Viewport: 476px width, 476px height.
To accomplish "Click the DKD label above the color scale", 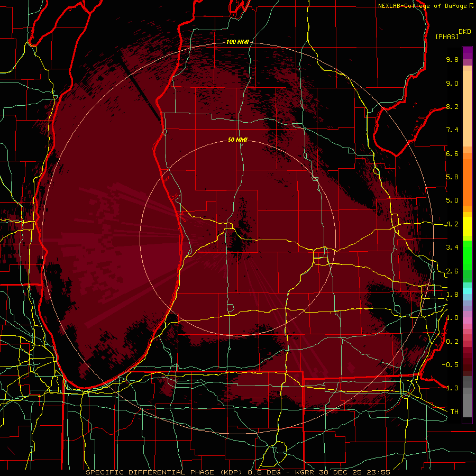I will [465, 32].
